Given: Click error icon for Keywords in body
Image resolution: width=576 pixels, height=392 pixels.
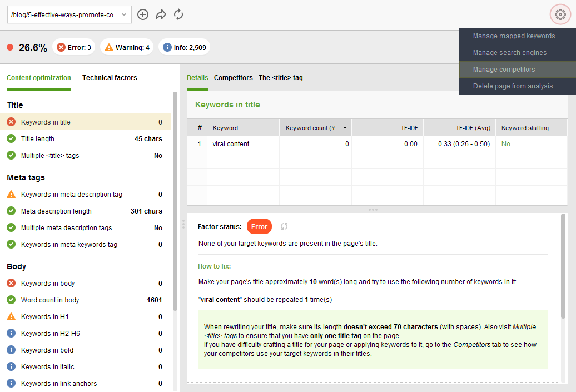Looking at the screenshot, I should click(11, 283).
